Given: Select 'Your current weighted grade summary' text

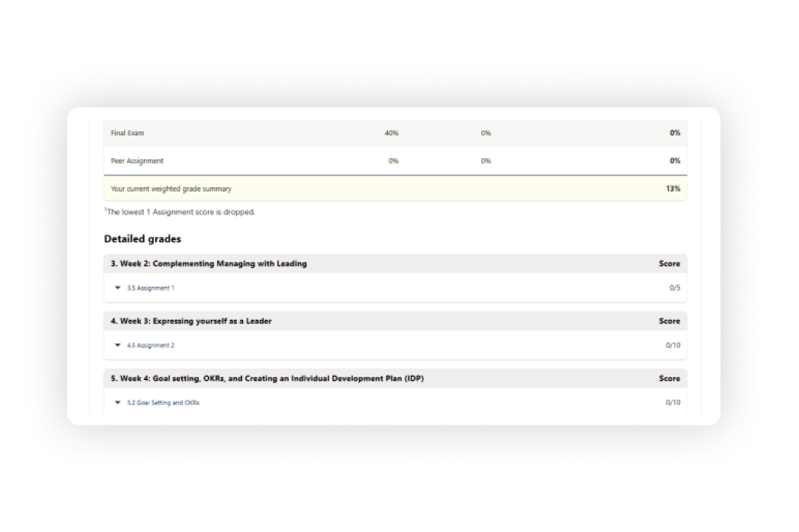Looking at the screenshot, I should click(171, 189).
